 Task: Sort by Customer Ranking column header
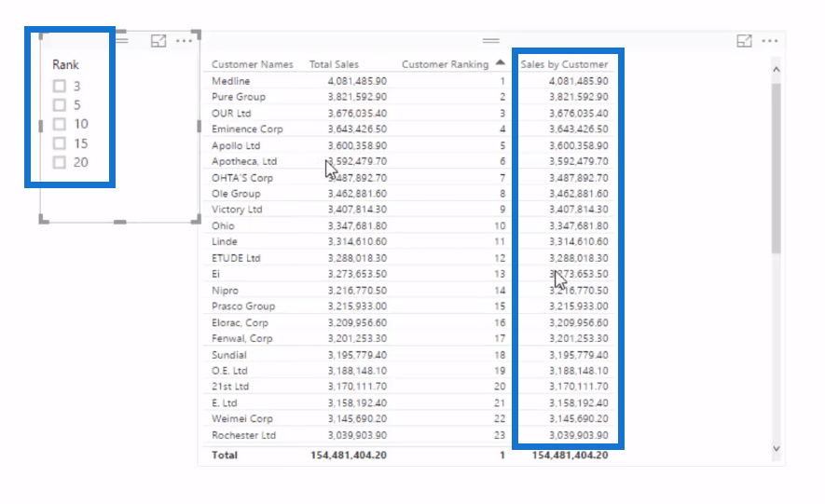click(x=445, y=64)
